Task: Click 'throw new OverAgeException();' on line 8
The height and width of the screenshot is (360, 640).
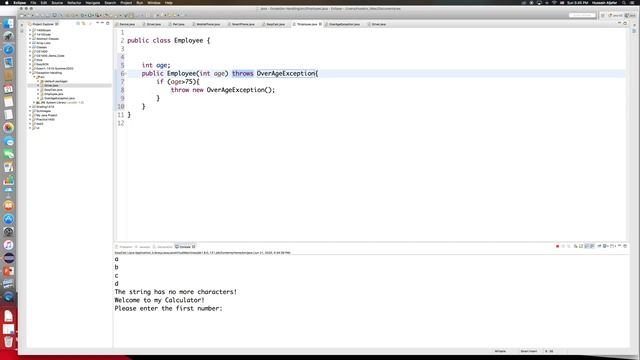Action: point(223,90)
